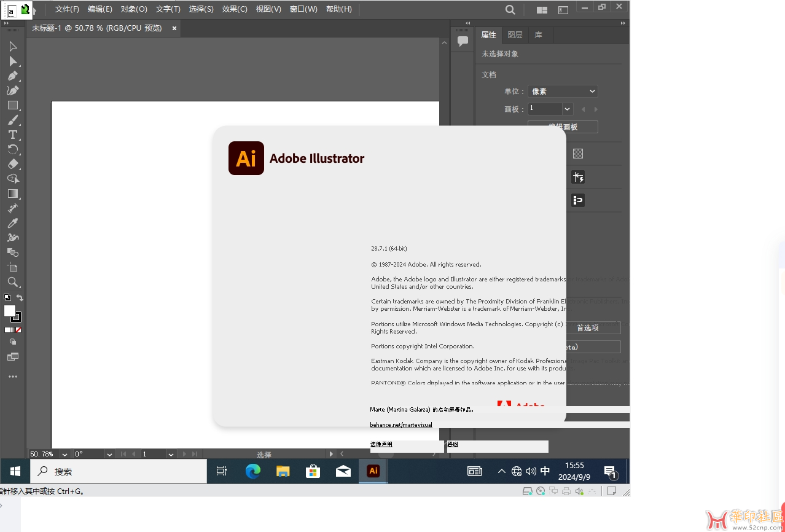785x532 pixels.
Task: Open the 单位 units dropdown
Action: 563,91
